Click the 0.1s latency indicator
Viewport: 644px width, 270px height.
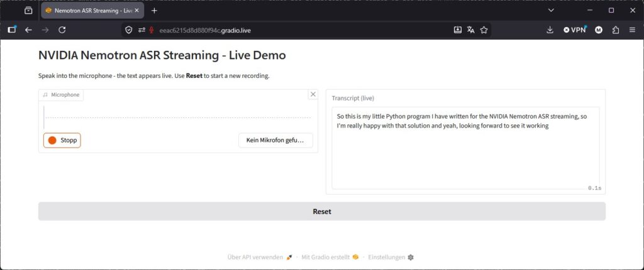tap(594, 188)
